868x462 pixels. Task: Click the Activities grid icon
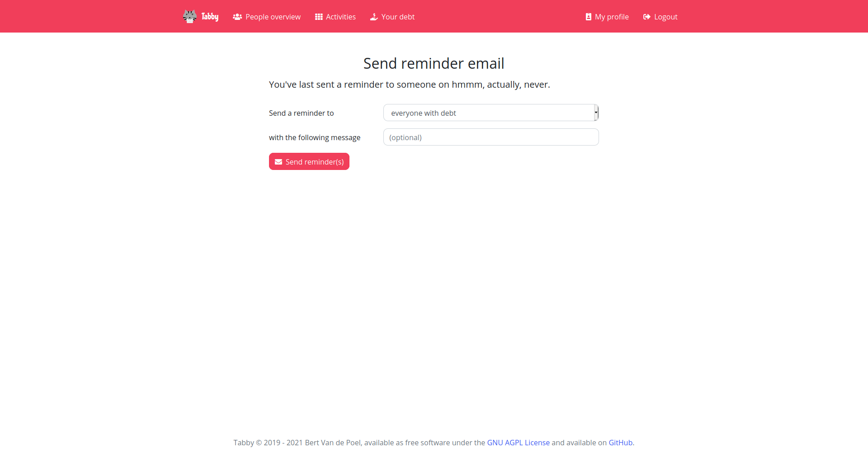[x=319, y=17]
